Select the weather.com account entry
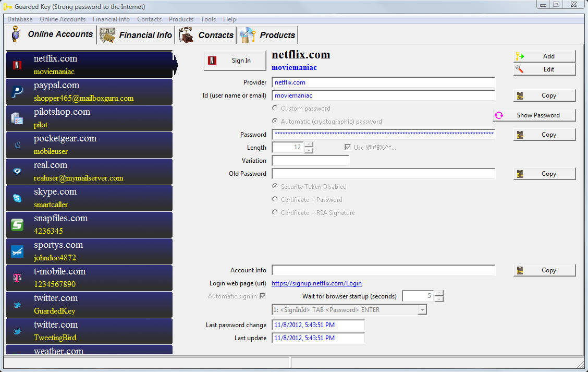The height and width of the screenshot is (372, 588). pos(89,350)
